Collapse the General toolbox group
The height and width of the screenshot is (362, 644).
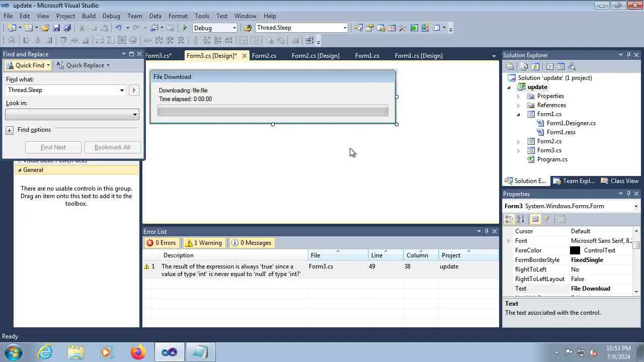click(x=20, y=170)
